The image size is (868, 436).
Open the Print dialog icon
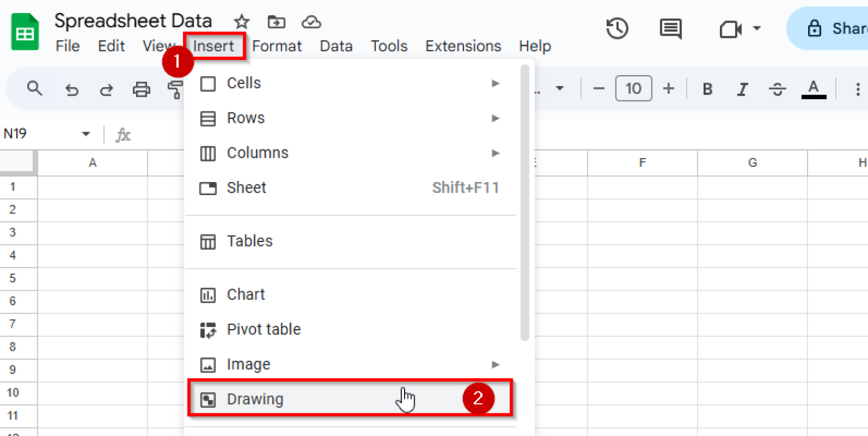pyautogui.click(x=141, y=88)
